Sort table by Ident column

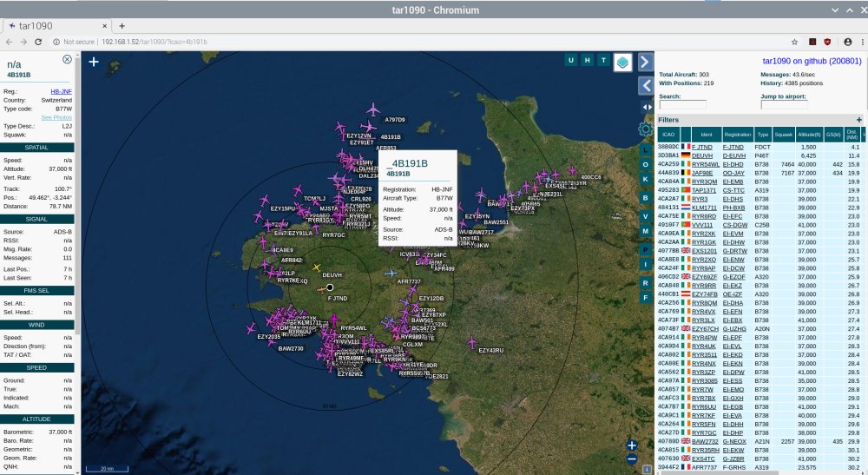point(707,135)
